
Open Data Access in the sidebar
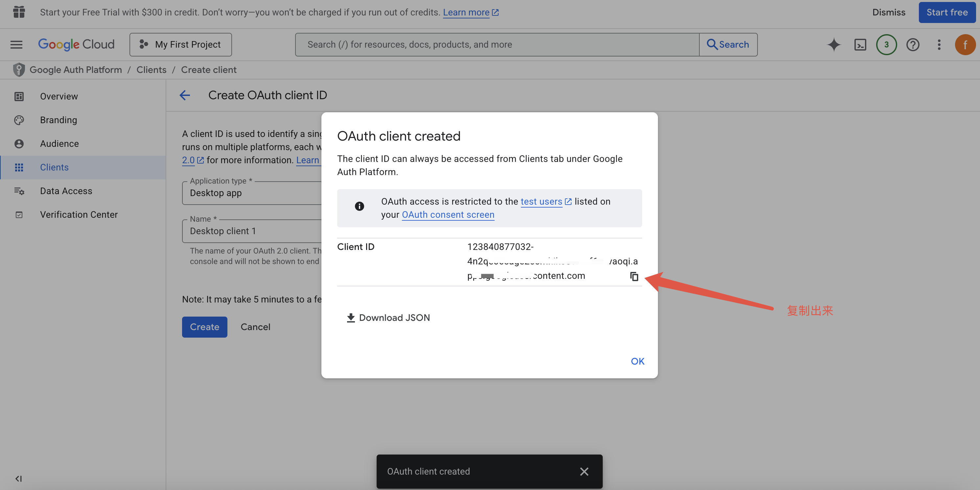click(x=83, y=191)
